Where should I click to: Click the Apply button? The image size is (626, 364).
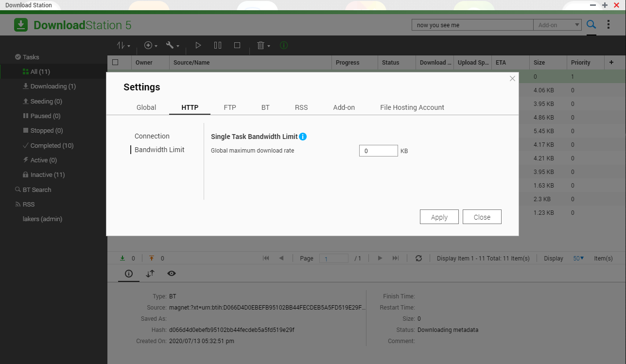(x=439, y=217)
